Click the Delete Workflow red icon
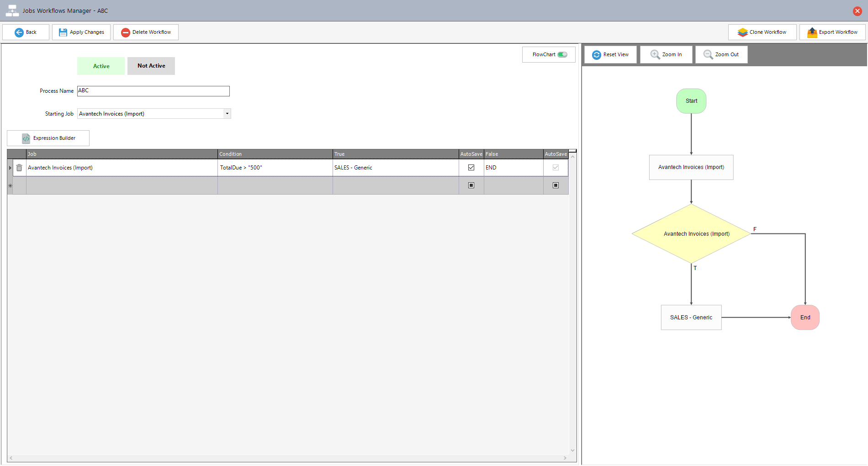The width and height of the screenshot is (868, 466). tap(126, 32)
